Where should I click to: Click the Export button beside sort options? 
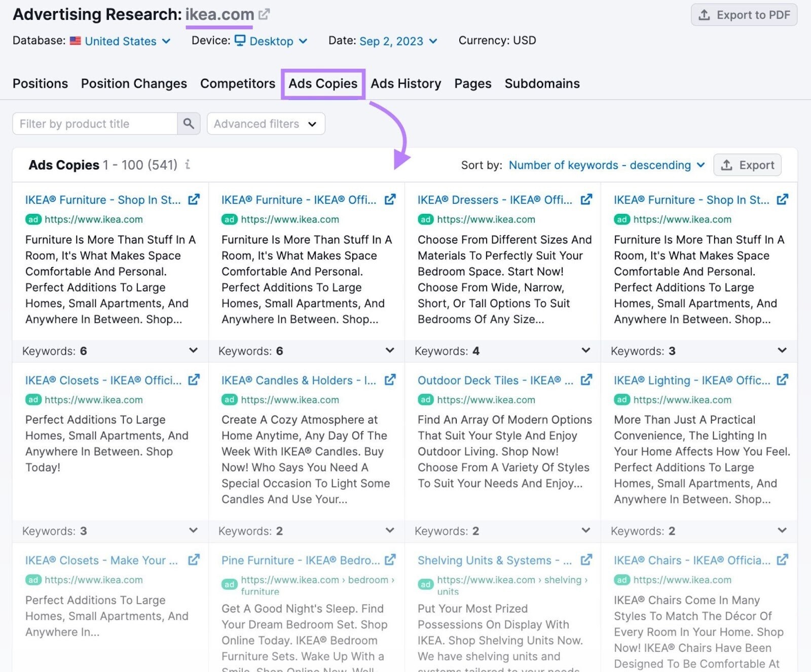pos(747,165)
